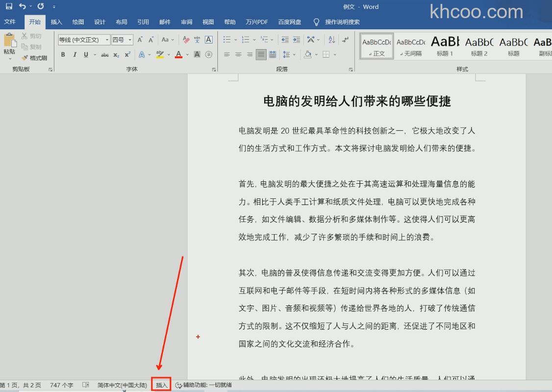Select the superscript icon

click(128, 54)
